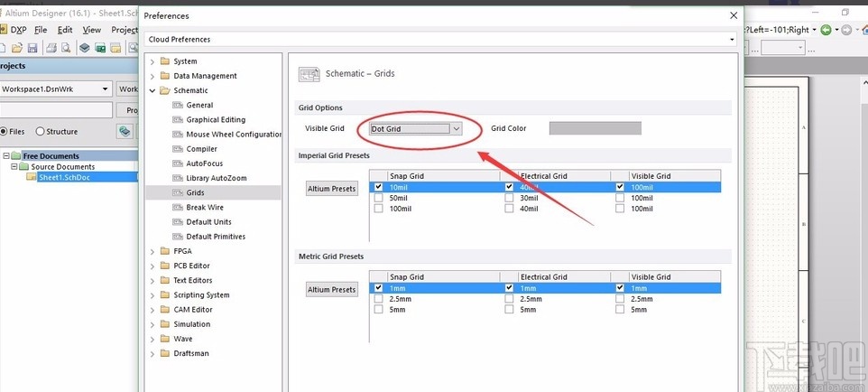Enable the 5mm Electrical Grid checkbox
Screen dimensions: 868x392
pos(509,310)
